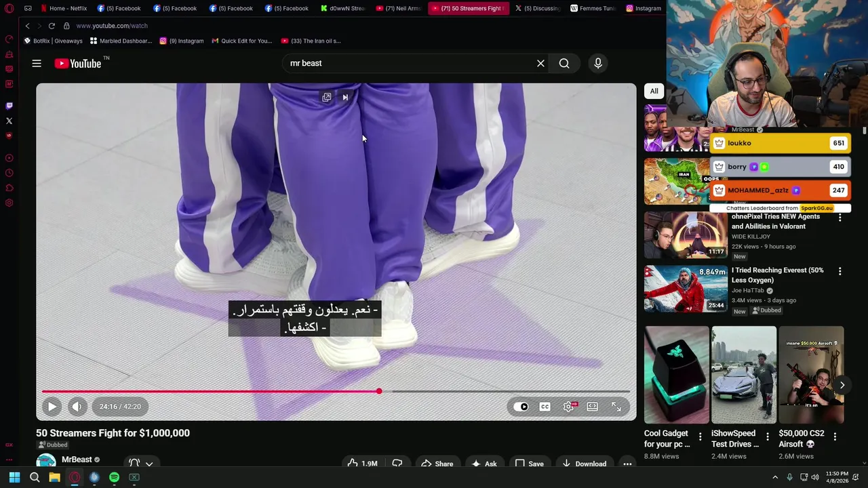Open Windows Start menu
This screenshot has height=488, width=868.
[14, 477]
